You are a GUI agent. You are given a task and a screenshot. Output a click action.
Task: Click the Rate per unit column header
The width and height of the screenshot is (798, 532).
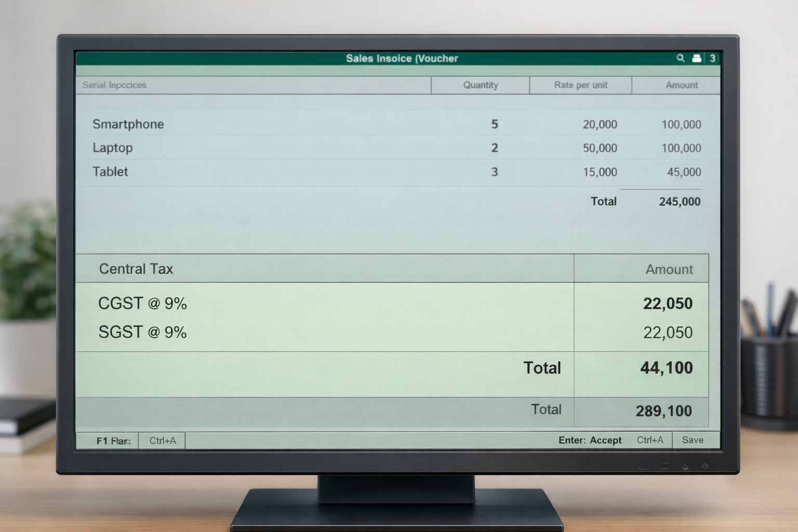tap(580, 85)
